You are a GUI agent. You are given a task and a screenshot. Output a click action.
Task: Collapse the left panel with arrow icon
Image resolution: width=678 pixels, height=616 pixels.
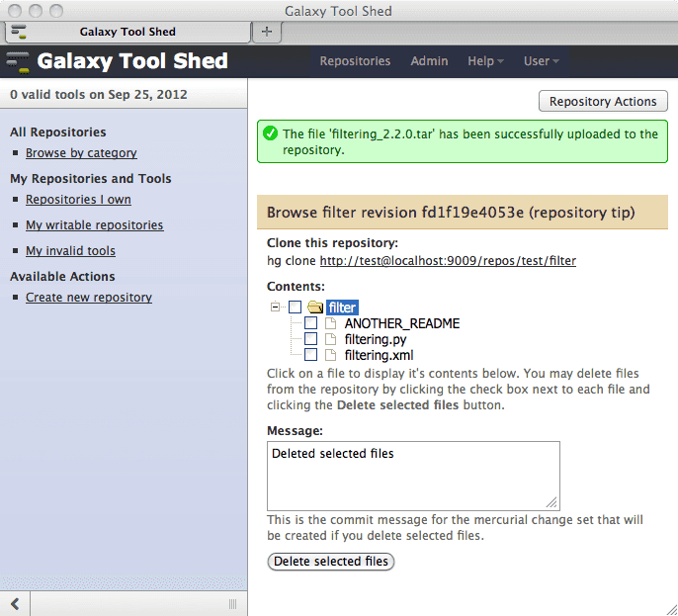click(16, 602)
